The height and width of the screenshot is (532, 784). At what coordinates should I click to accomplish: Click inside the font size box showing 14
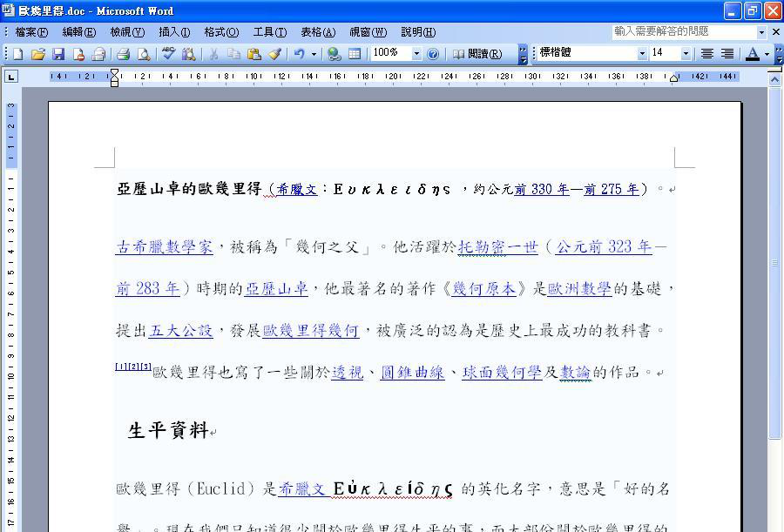[x=665, y=53]
